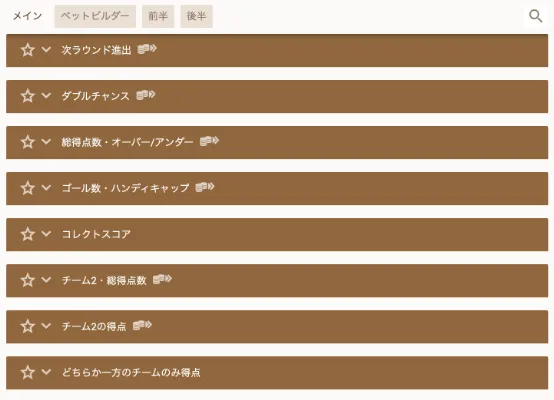Click bet builder icon beside ゴール数・ハンディキャップ
Screen dimensions: 554x400
205,187
